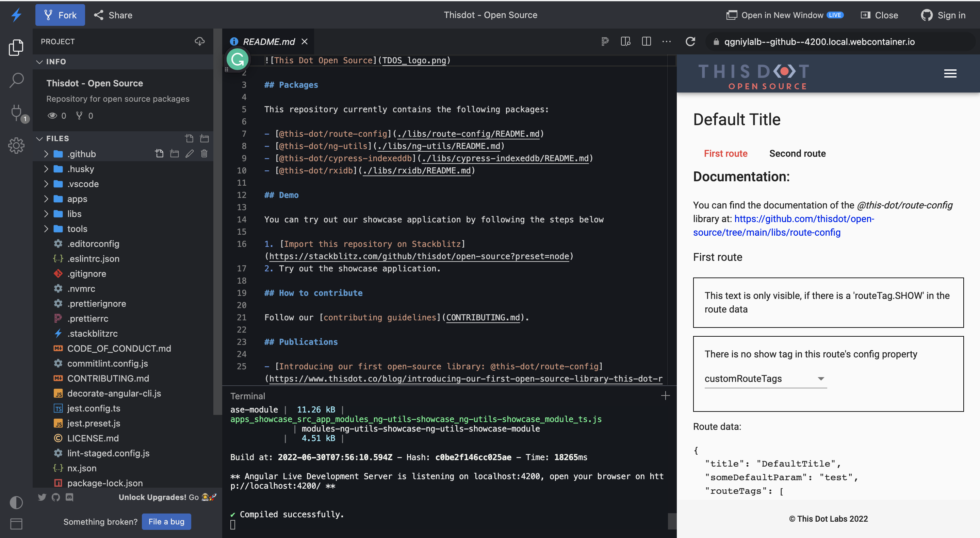Refresh the preview pane
The height and width of the screenshot is (538, 980).
tap(691, 42)
